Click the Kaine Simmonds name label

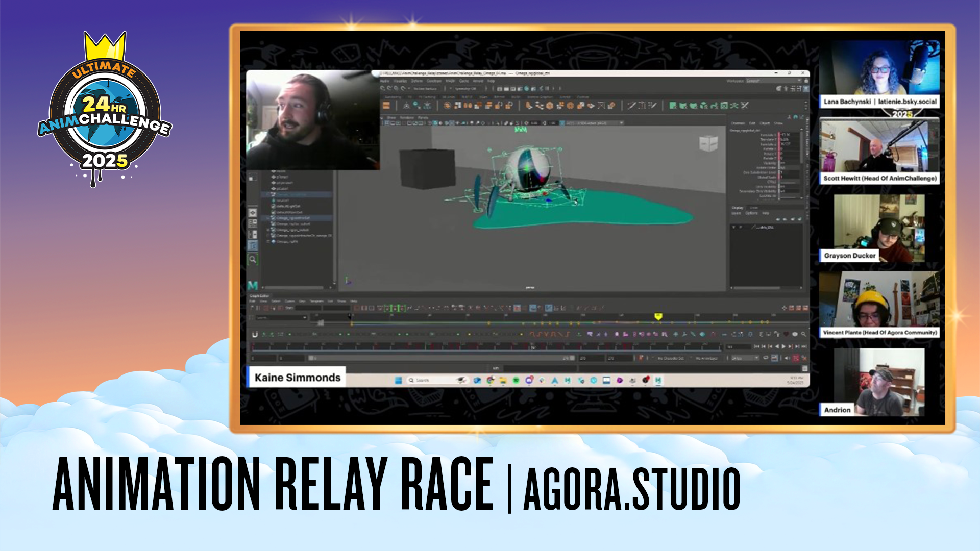297,378
